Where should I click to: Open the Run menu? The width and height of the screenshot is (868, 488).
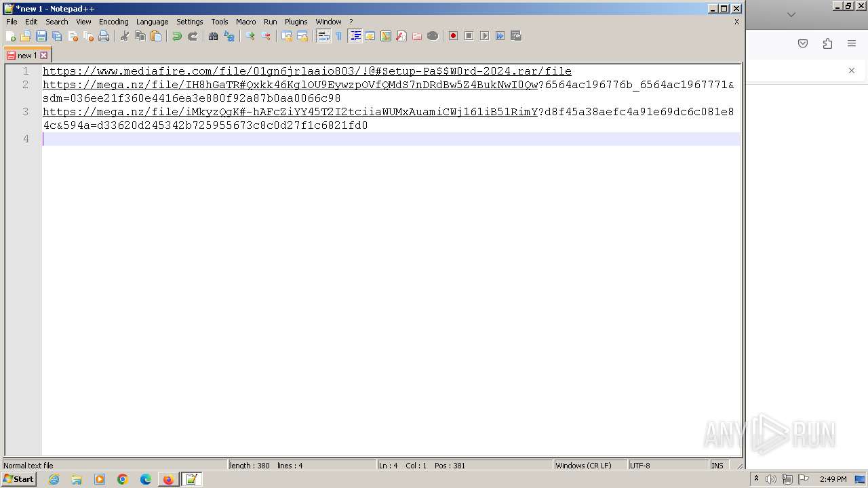coord(271,22)
